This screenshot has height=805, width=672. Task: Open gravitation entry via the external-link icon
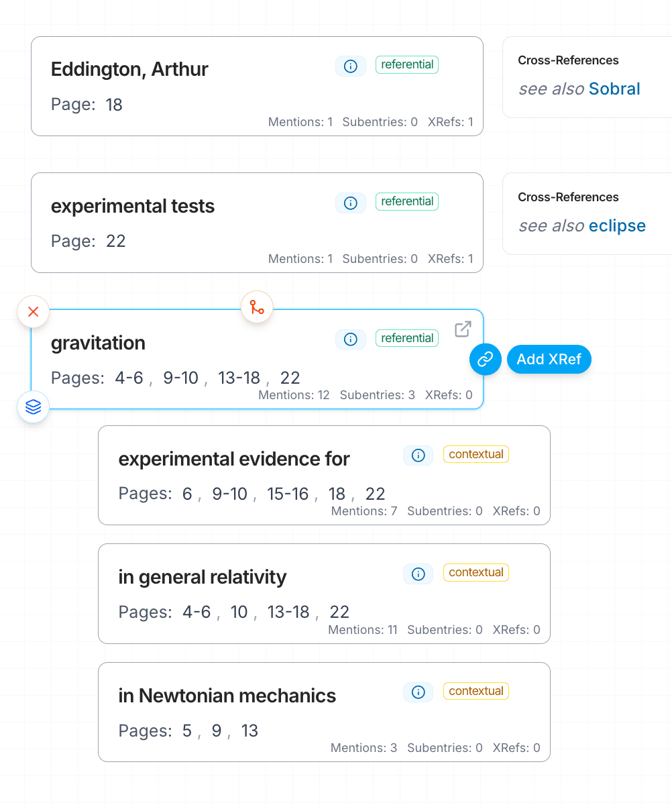pos(463,329)
